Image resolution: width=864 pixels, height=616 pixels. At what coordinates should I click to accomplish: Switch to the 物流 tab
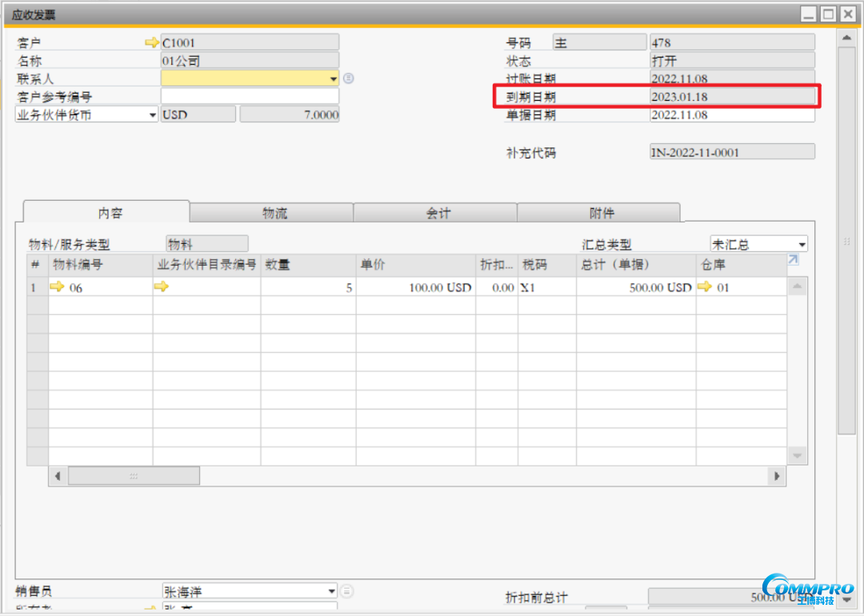[x=274, y=213]
